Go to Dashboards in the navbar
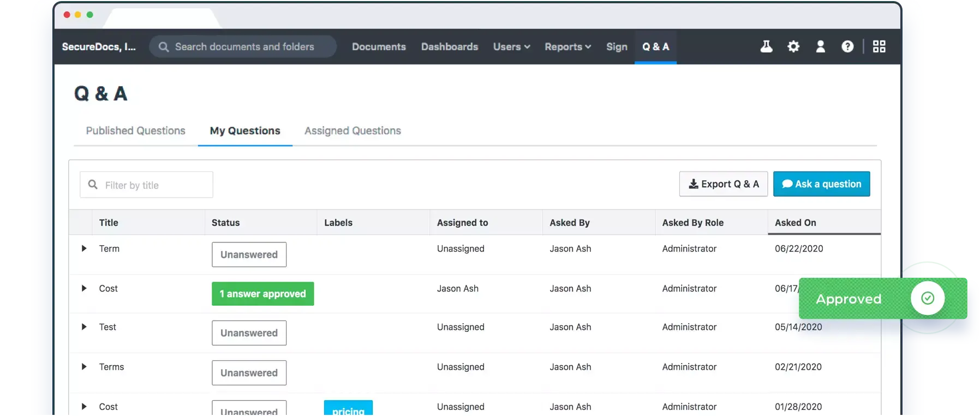 (450, 47)
